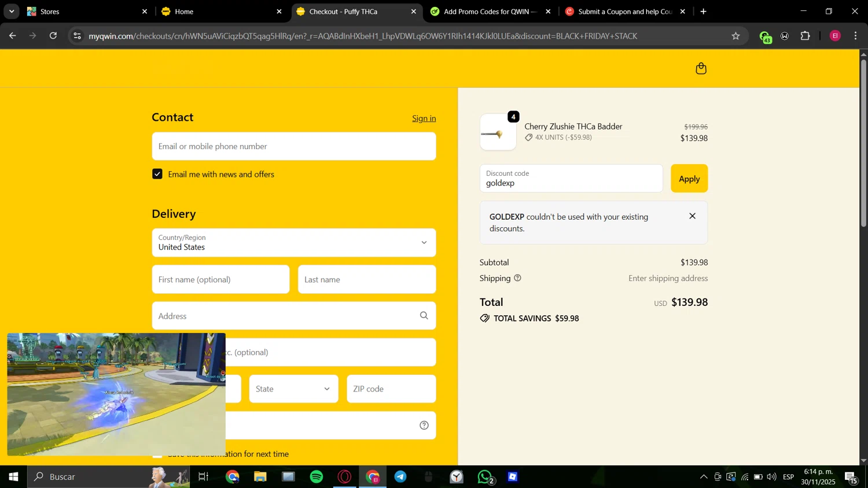
Task: Open the Chrome profile avatar
Action: pos(834,36)
